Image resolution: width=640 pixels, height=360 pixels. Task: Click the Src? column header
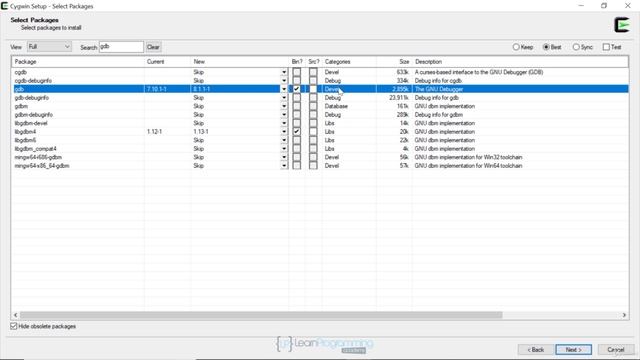(314, 62)
